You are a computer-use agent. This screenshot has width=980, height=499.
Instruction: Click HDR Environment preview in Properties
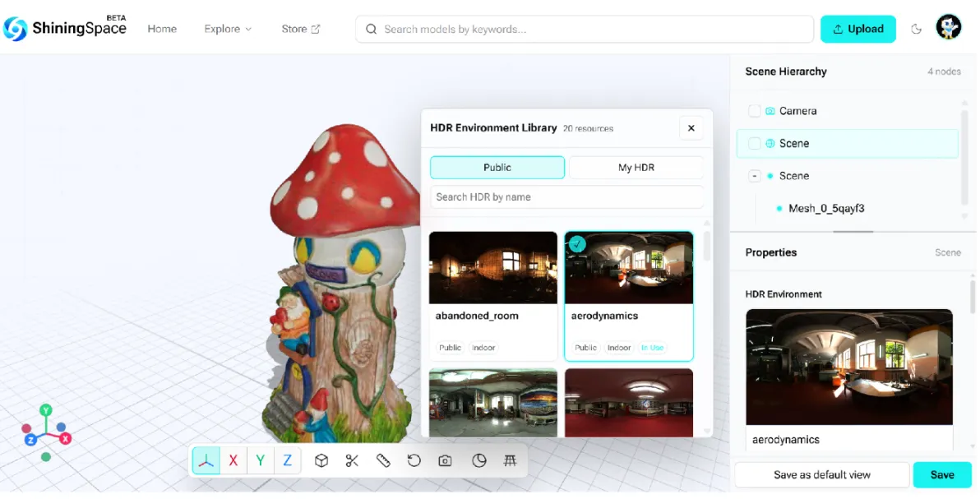point(848,367)
